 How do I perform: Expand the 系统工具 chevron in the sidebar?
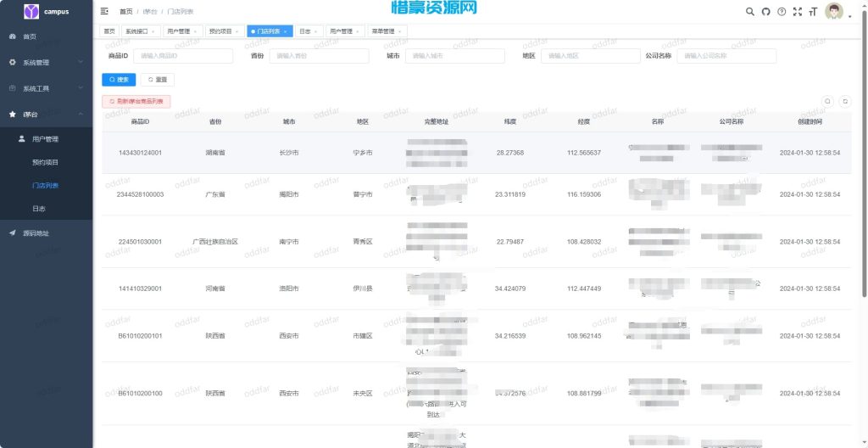81,88
